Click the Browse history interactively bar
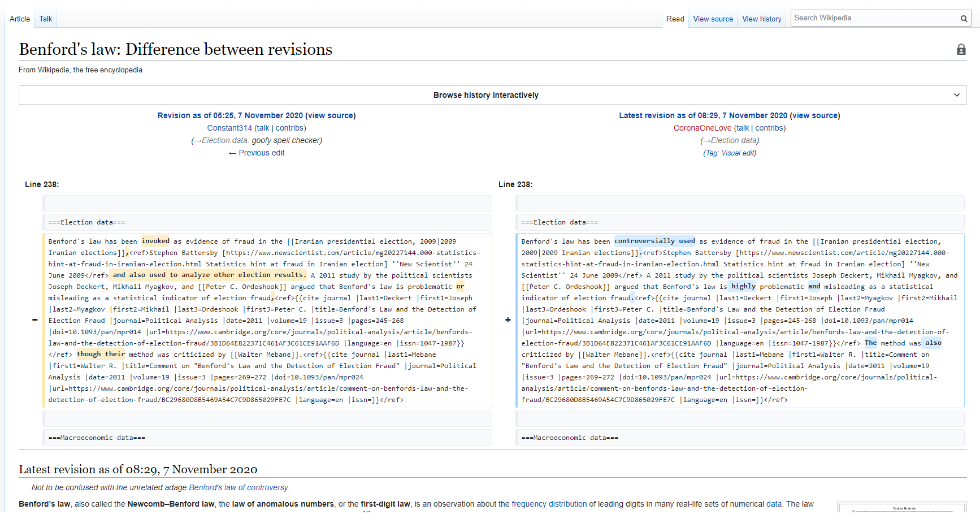 coord(486,95)
